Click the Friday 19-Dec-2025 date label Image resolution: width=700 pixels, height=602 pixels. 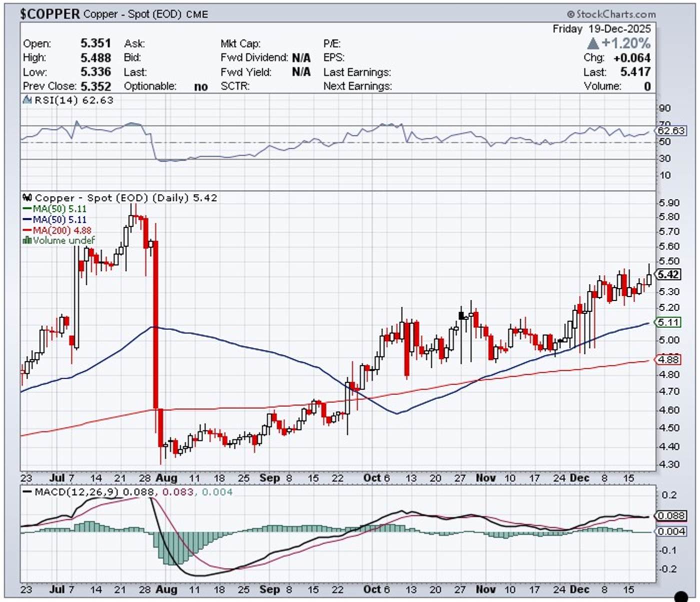(x=601, y=29)
